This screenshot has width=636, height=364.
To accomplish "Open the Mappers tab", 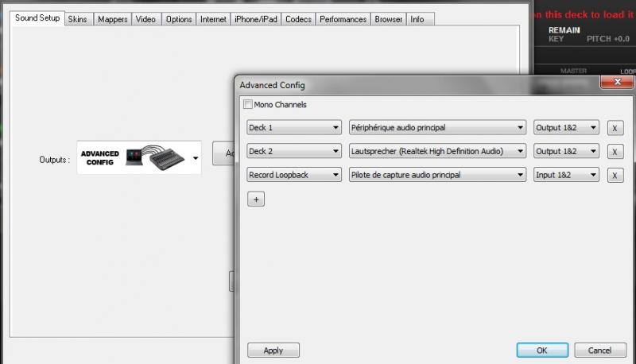I will pyautogui.click(x=112, y=18).
